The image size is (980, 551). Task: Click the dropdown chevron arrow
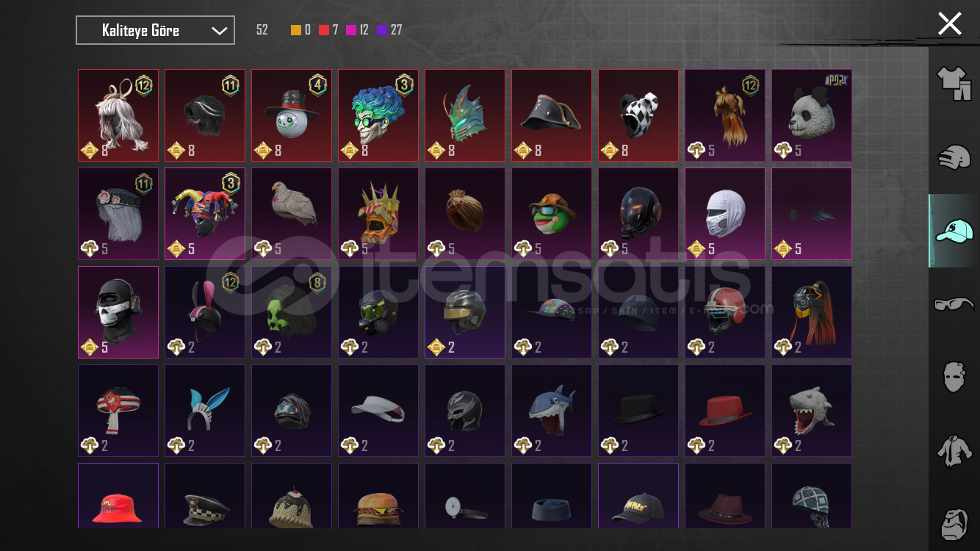tap(219, 31)
